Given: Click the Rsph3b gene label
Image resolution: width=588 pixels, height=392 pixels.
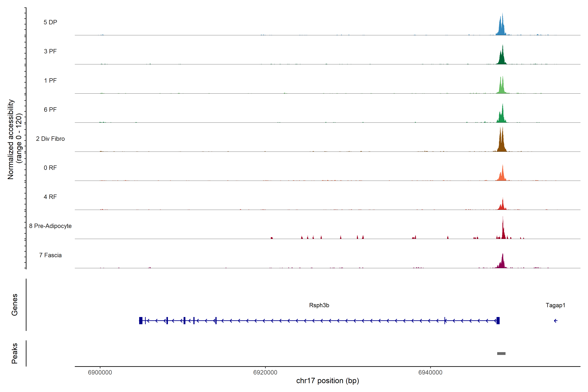Looking at the screenshot, I should [319, 305].
